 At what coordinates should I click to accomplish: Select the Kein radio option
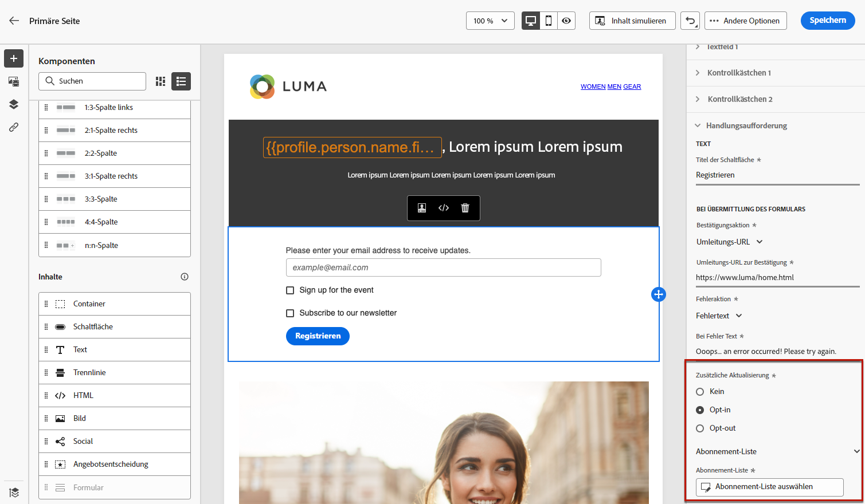point(700,392)
